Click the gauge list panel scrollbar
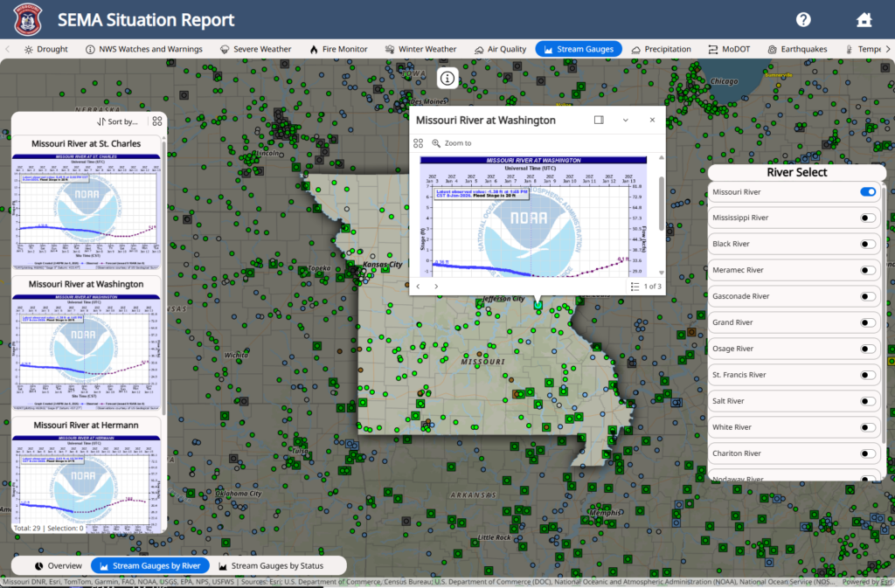Screen dimensions: 895x588 (x=163, y=277)
